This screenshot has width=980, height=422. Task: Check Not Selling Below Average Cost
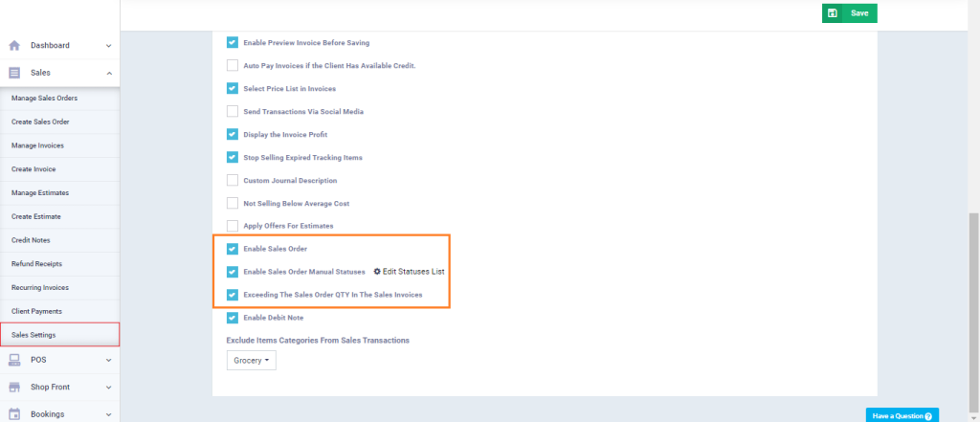pos(233,203)
